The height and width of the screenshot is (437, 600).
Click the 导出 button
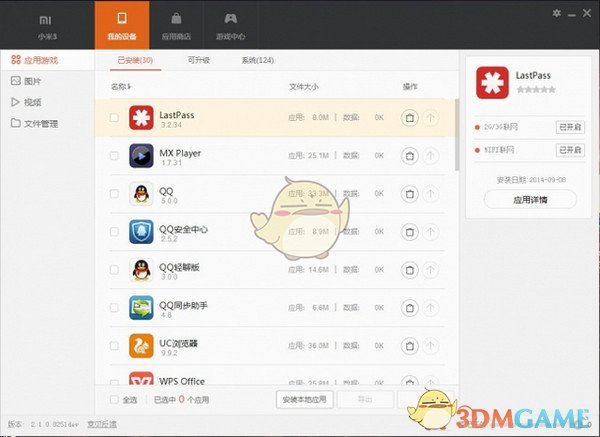(365, 399)
